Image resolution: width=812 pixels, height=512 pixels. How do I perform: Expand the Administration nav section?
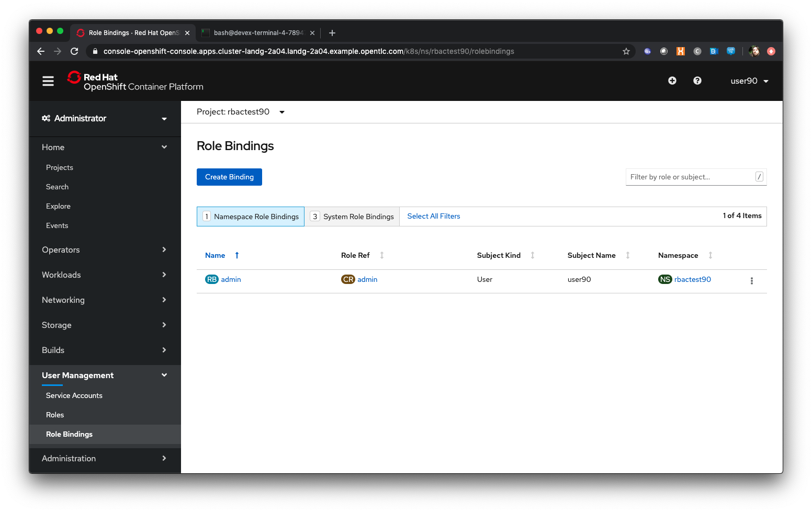point(105,459)
